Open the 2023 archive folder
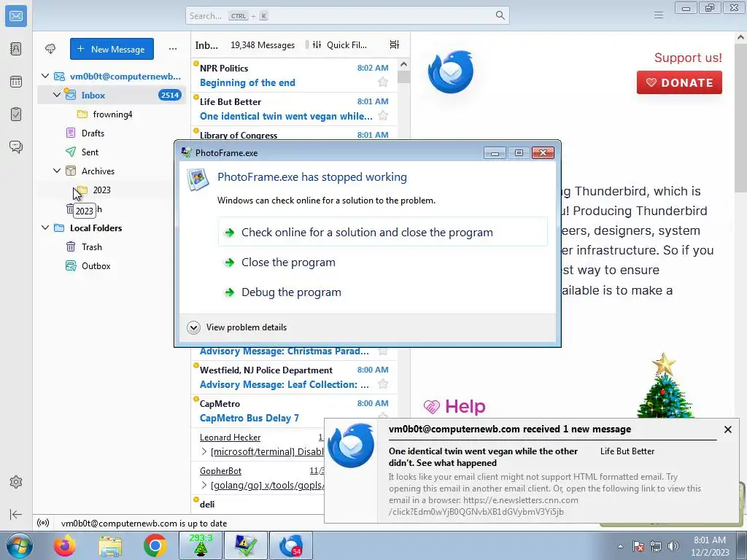Screen dimensions: 747x560 tap(101, 190)
